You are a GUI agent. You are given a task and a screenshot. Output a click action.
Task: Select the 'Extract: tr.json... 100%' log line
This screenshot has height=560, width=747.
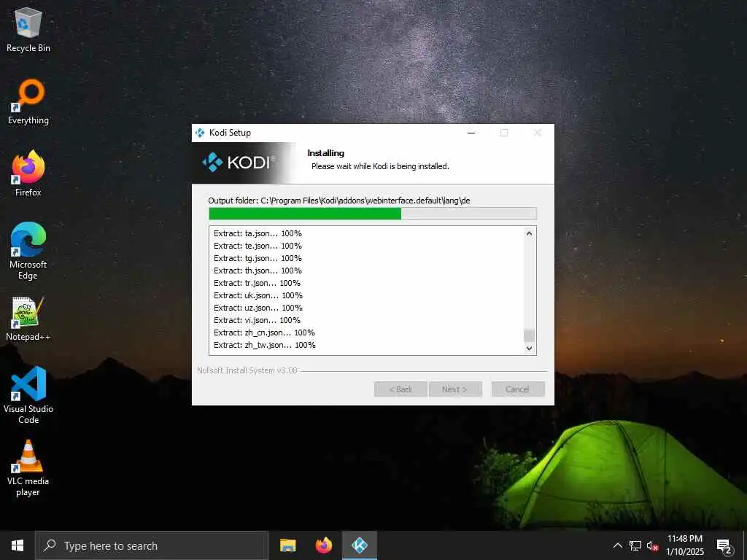[x=257, y=283]
